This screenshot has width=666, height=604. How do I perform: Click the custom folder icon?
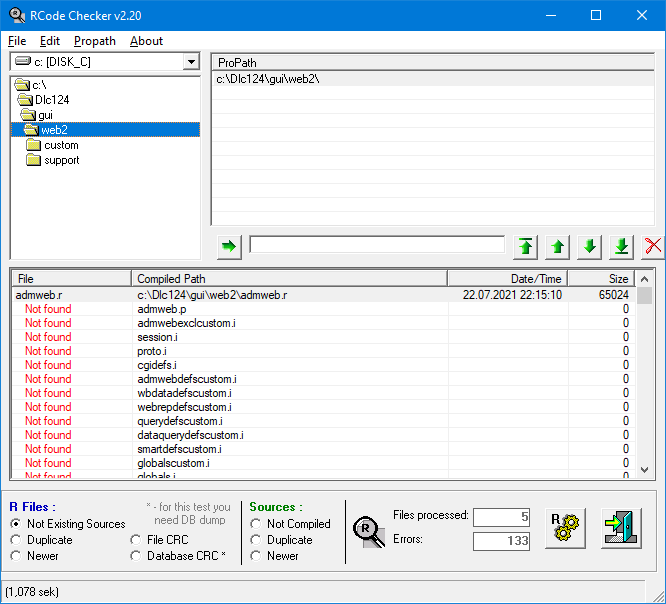pos(34,145)
